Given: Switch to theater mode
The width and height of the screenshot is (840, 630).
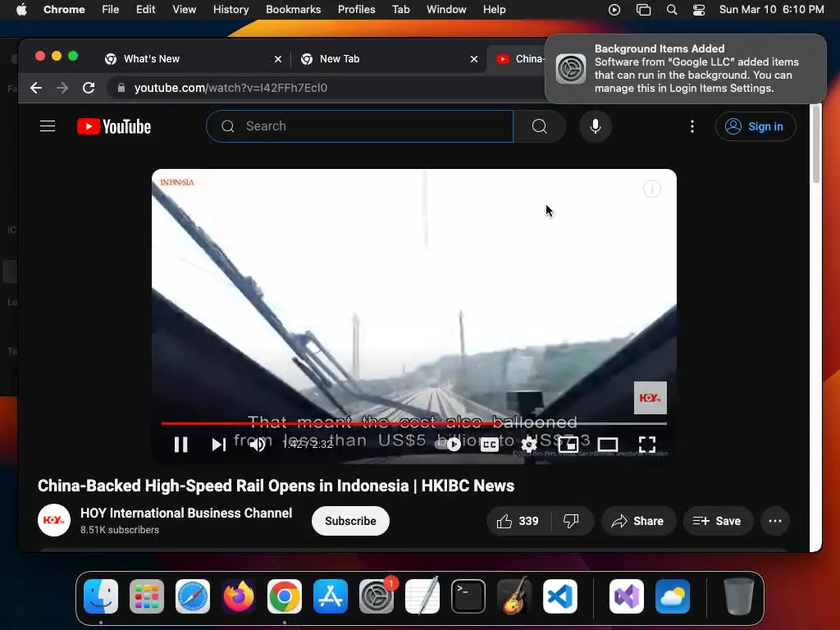Looking at the screenshot, I should (x=608, y=444).
